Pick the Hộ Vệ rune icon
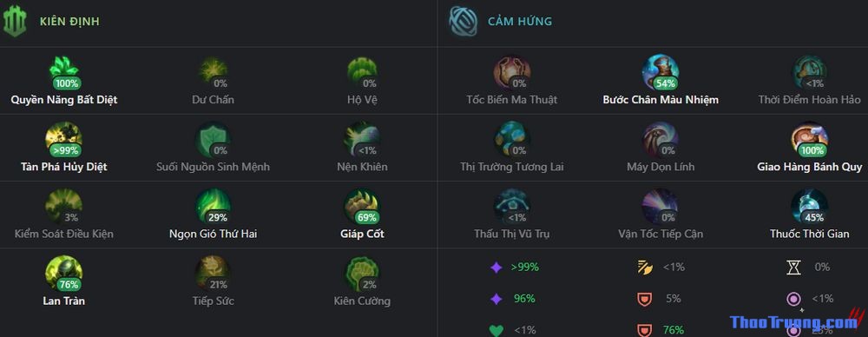This screenshot has width=868, height=337. click(362, 71)
